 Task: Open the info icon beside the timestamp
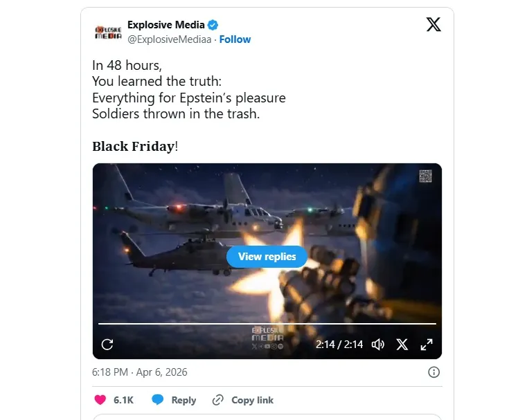(x=434, y=372)
